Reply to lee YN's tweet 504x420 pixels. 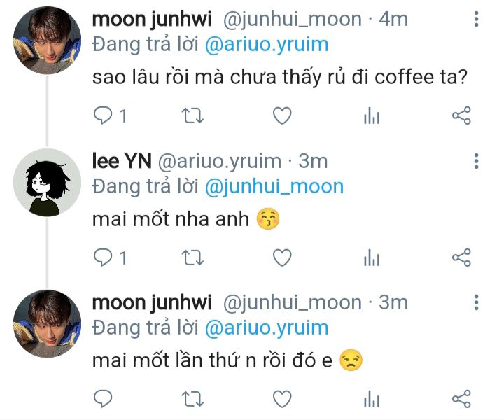103,258
